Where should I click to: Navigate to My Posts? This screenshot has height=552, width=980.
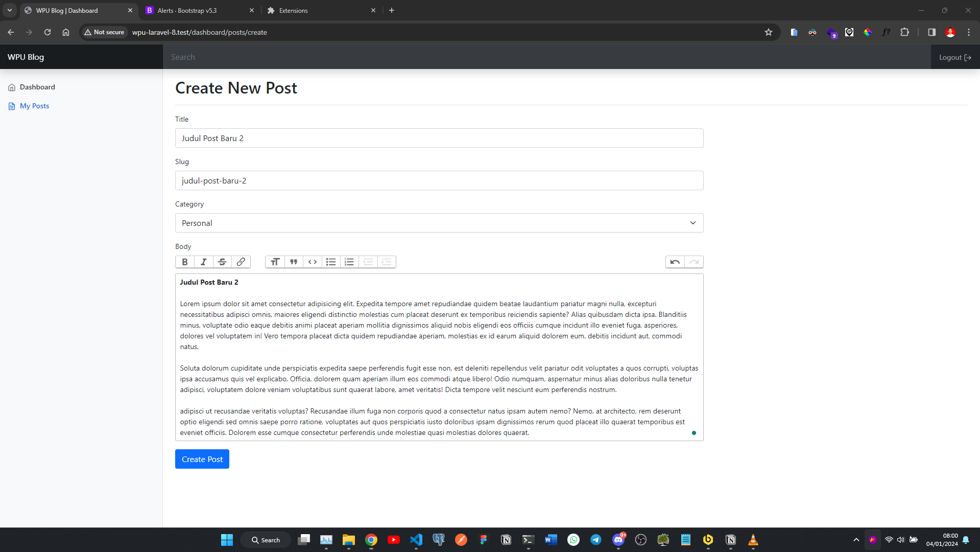point(34,106)
